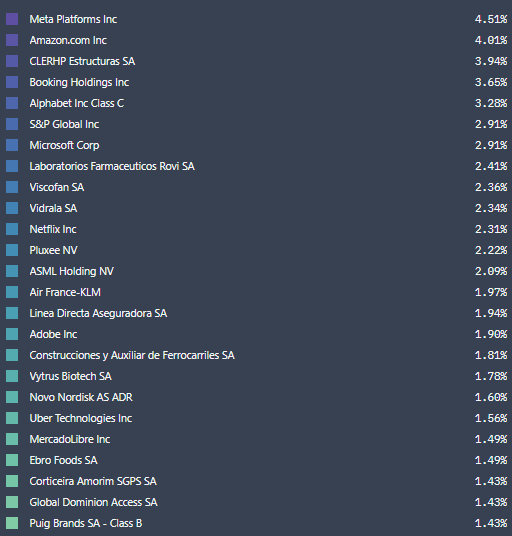Click Vidrala SA in the list
This screenshot has width=512, height=536.
[x=53, y=208]
